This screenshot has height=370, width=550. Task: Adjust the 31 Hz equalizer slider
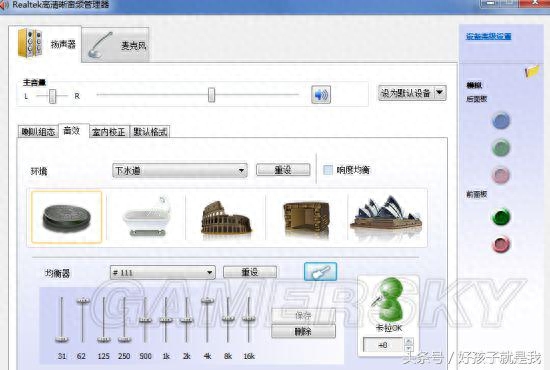coord(62,339)
